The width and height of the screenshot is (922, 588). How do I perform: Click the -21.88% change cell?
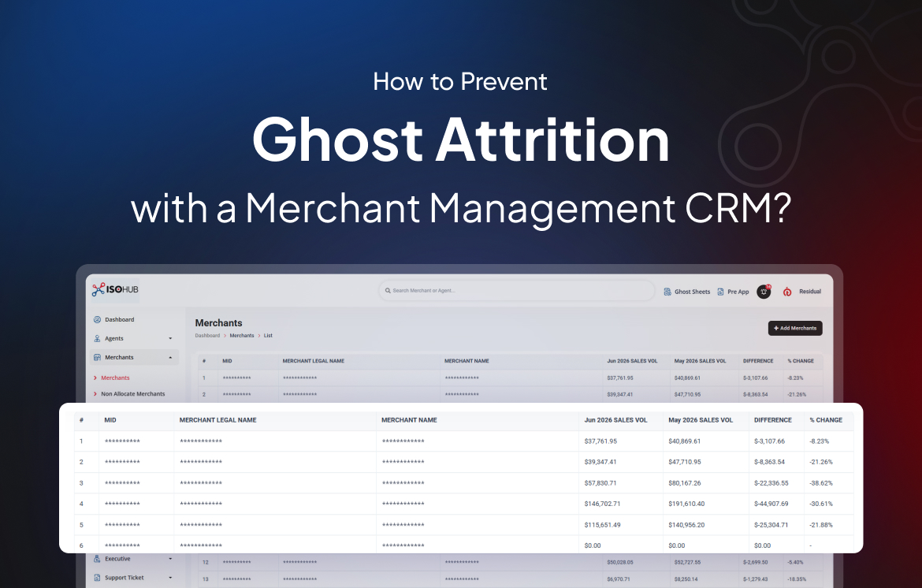click(x=821, y=524)
